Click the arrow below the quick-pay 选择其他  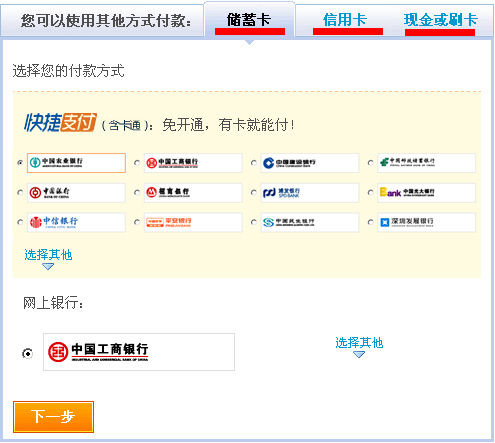[48, 266]
